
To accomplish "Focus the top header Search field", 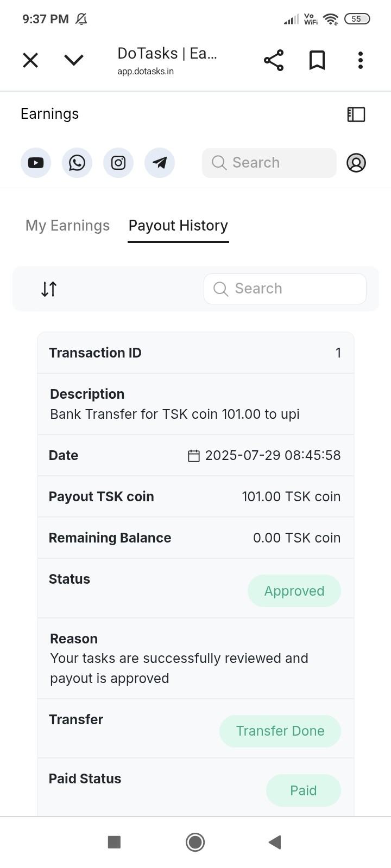I will (x=269, y=163).
